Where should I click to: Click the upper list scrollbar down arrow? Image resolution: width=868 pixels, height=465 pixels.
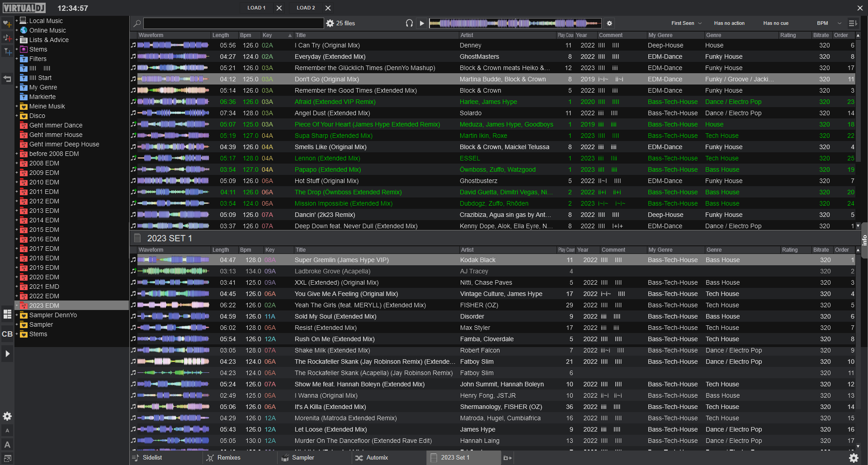(858, 225)
